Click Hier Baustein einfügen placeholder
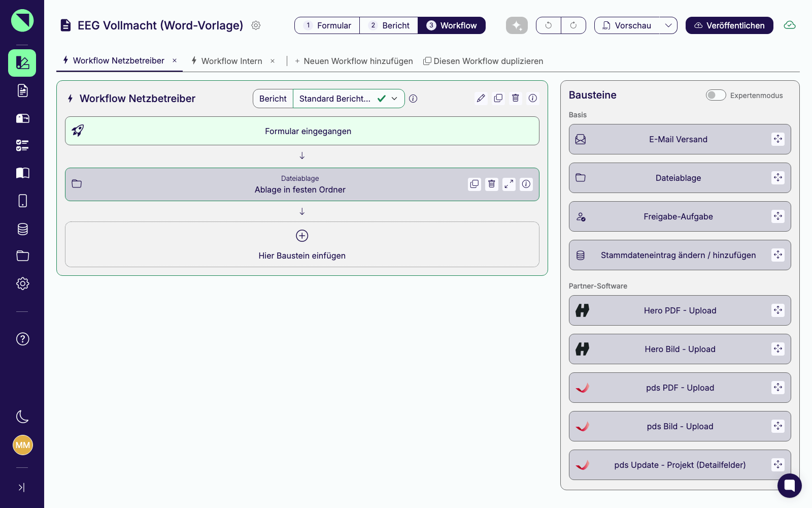Image resolution: width=812 pixels, height=508 pixels. [x=302, y=244]
